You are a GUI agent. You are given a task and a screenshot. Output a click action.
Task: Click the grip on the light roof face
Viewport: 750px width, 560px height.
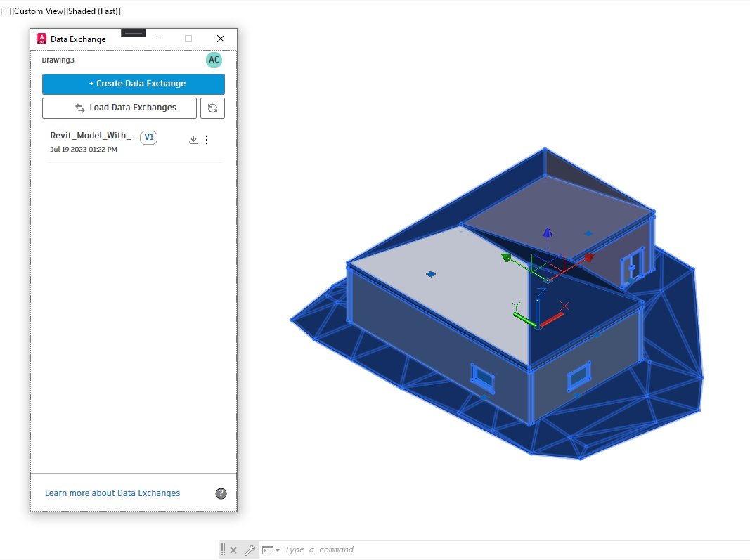tap(431, 274)
